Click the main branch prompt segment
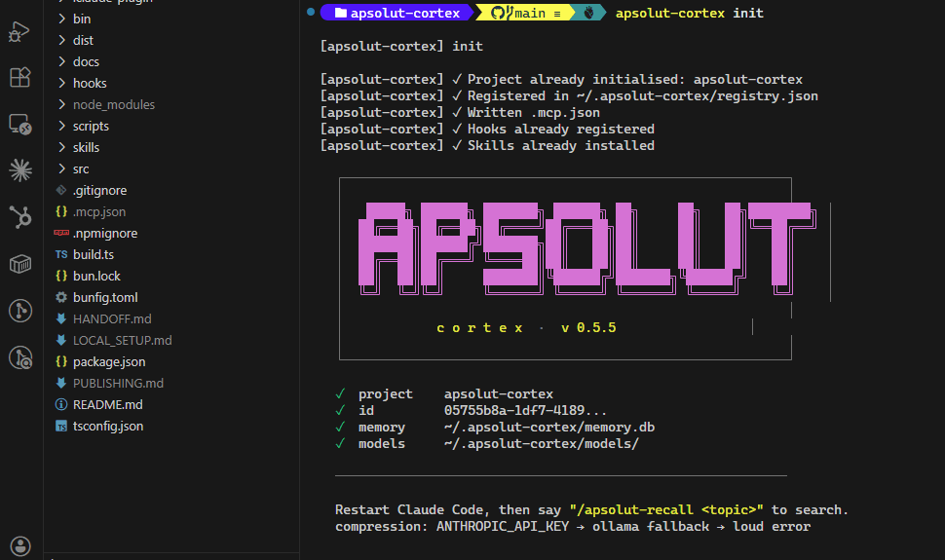Viewport: 945px width, 560px height. [x=525, y=13]
